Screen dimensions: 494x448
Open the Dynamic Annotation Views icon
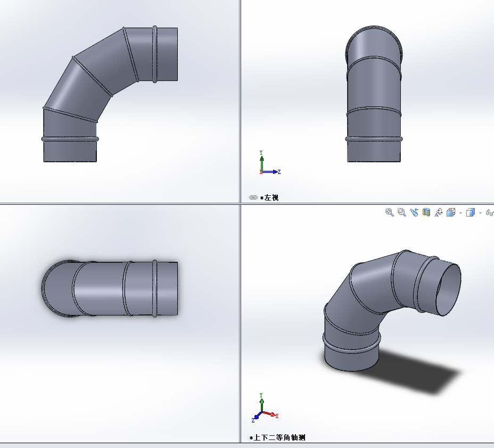coord(439,212)
